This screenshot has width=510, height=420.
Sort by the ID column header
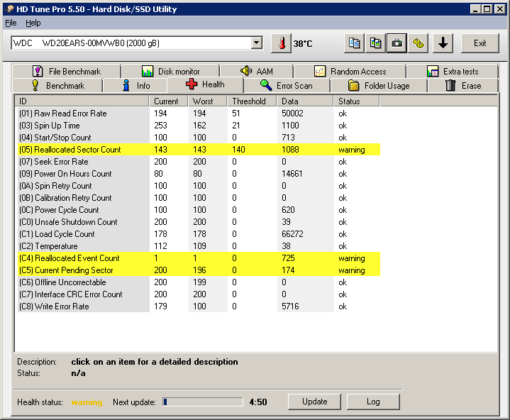point(82,101)
